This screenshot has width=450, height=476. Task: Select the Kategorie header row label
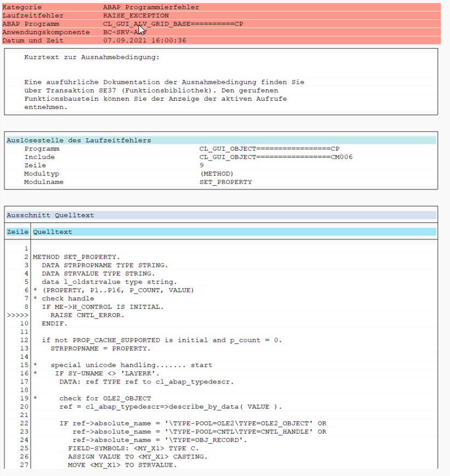coord(21,8)
